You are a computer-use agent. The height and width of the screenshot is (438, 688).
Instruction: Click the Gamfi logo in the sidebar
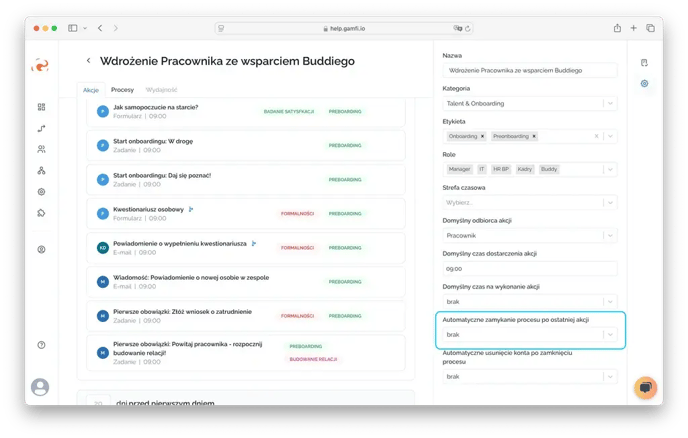pos(41,65)
